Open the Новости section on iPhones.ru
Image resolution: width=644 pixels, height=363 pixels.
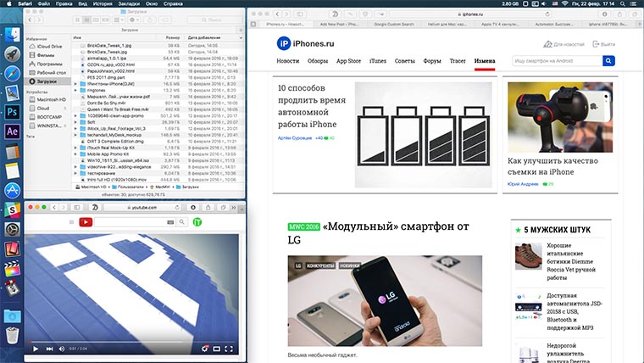[x=287, y=61]
